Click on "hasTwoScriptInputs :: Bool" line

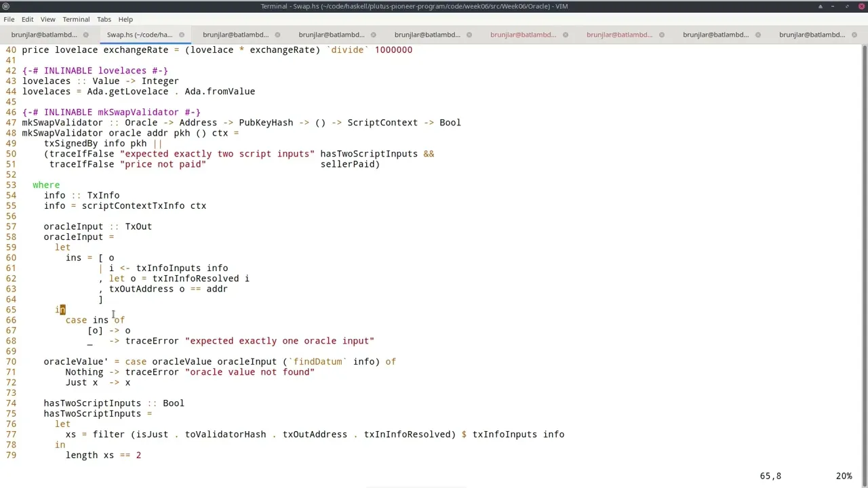113,403
